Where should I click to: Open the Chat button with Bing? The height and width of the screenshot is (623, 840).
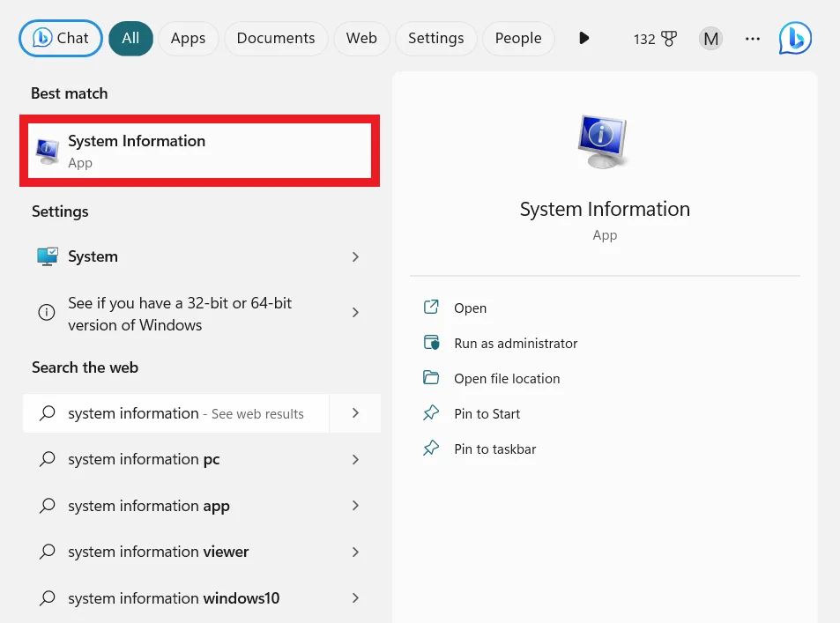point(61,38)
